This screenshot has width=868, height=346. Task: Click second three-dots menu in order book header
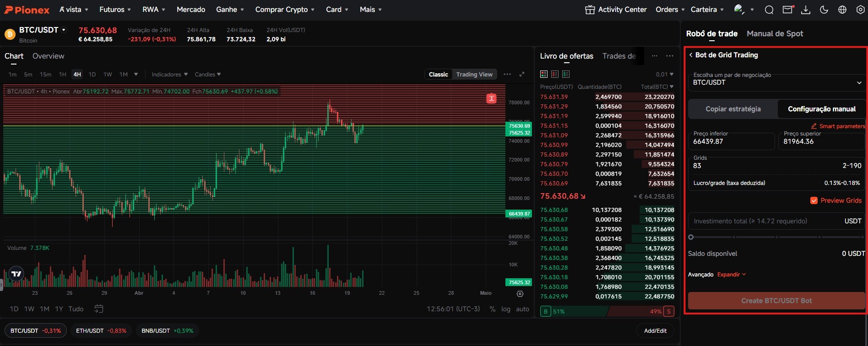[670, 56]
